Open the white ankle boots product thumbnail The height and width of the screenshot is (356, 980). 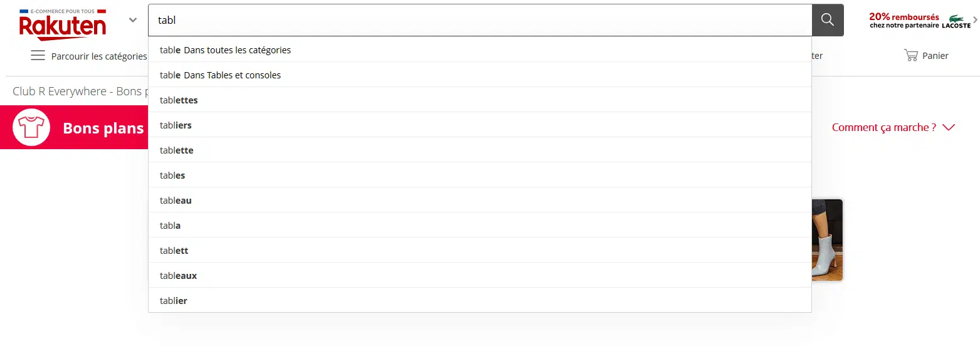pos(827,240)
